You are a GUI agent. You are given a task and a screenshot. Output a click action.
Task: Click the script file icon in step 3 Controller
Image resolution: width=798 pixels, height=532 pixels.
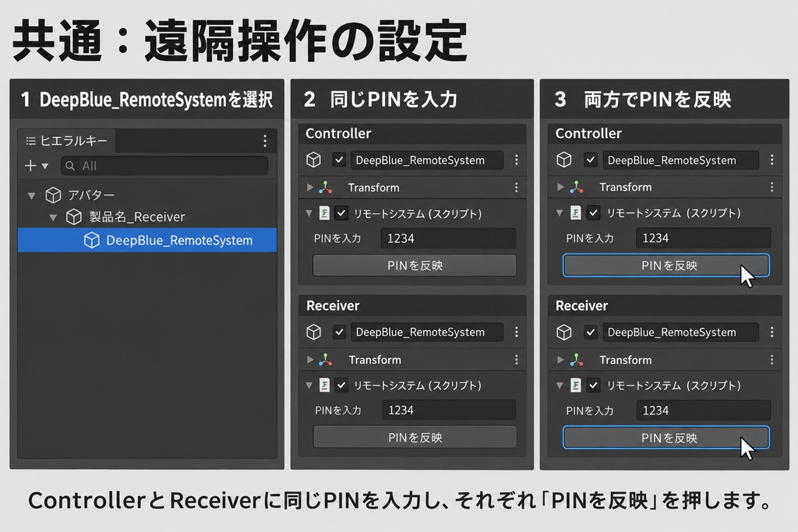coord(576,213)
